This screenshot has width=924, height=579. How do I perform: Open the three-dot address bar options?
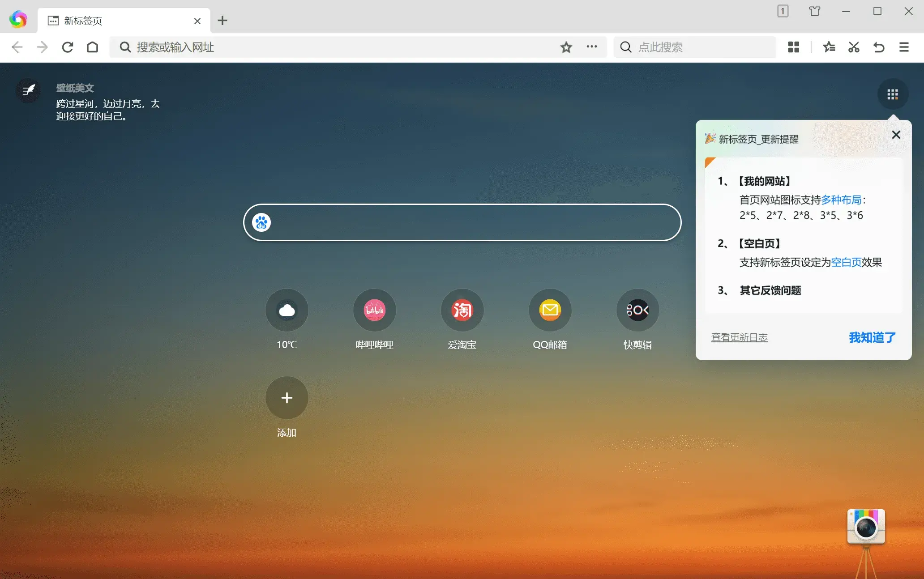(x=592, y=47)
